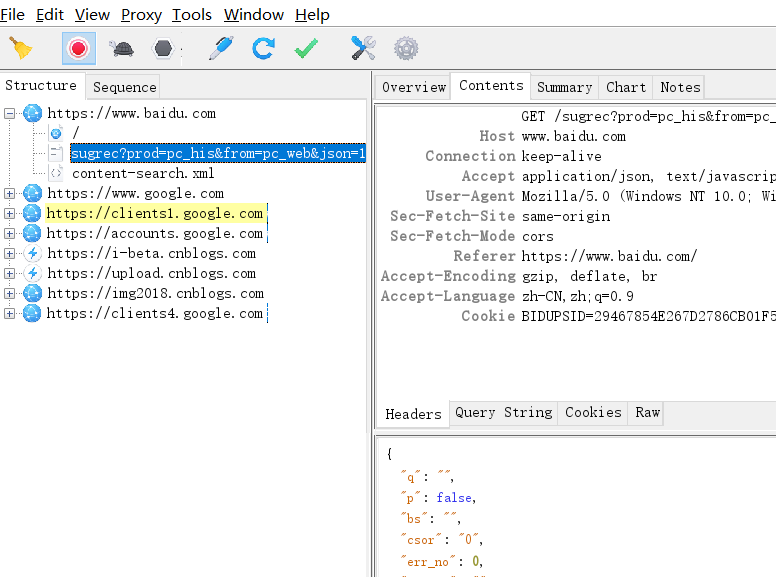This screenshot has height=577, width=776.
Task: Click the globe icon beside www.google.com
Action: click(33, 193)
